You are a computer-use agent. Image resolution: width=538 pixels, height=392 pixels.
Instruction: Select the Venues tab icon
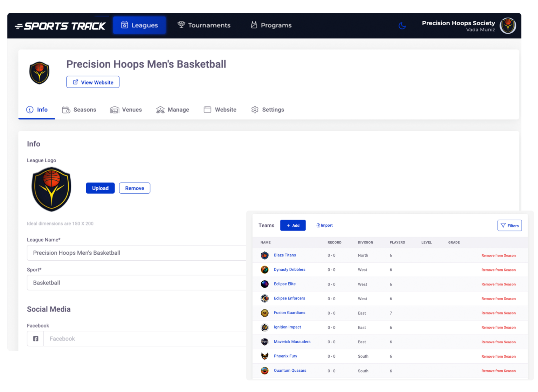[x=115, y=109]
